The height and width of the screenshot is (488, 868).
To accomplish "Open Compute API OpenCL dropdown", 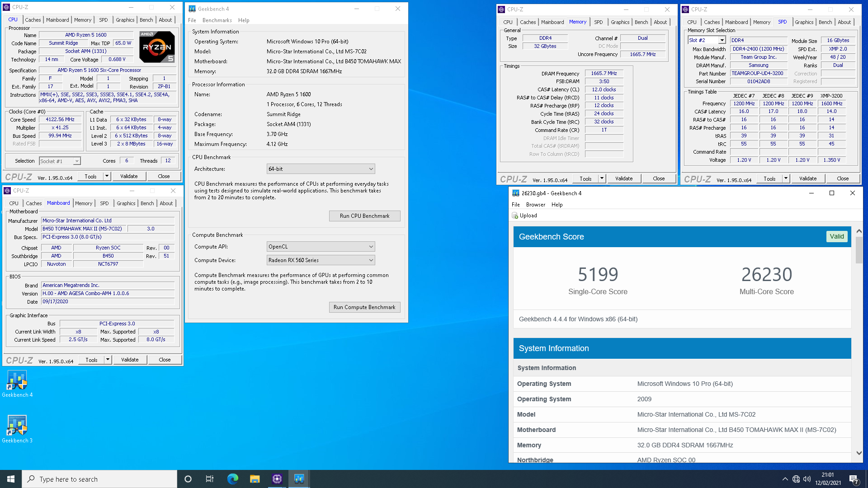I will point(321,247).
